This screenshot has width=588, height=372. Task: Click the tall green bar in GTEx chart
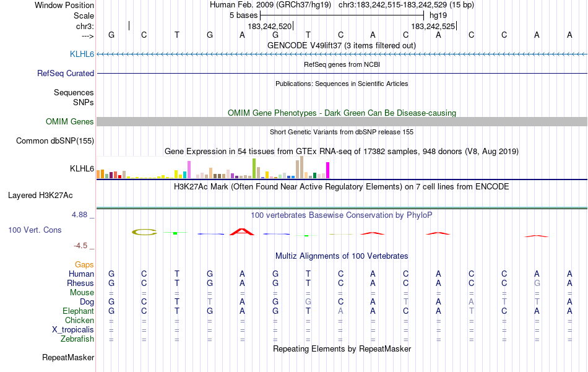(x=254, y=168)
